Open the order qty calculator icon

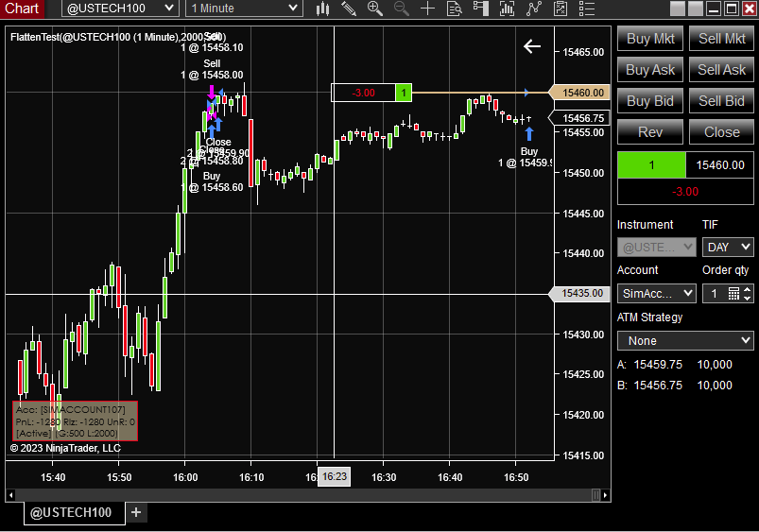point(733,293)
